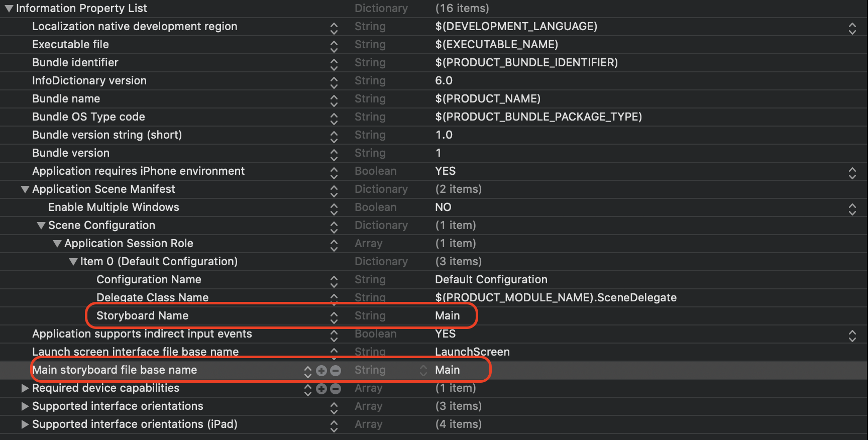Collapse the Application Scene Manifest row
This screenshot has width=868, height=440.
pos(25,189)
